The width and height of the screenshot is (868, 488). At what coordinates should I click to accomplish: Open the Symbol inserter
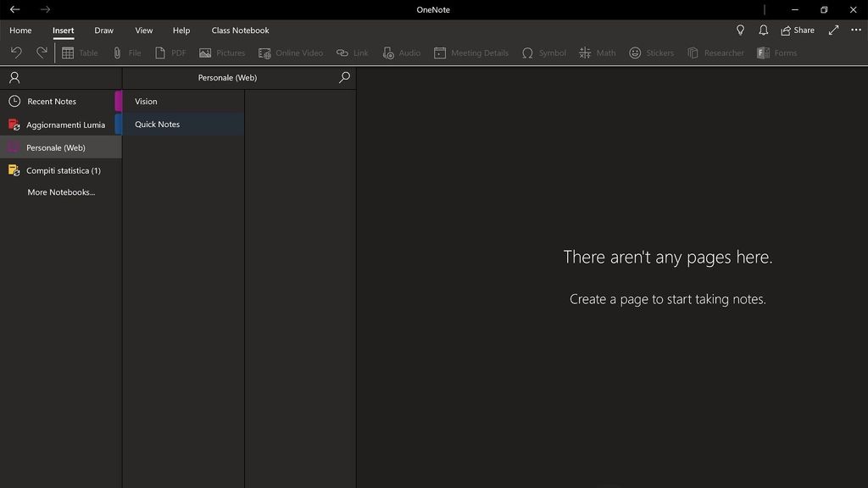(543, 52)
